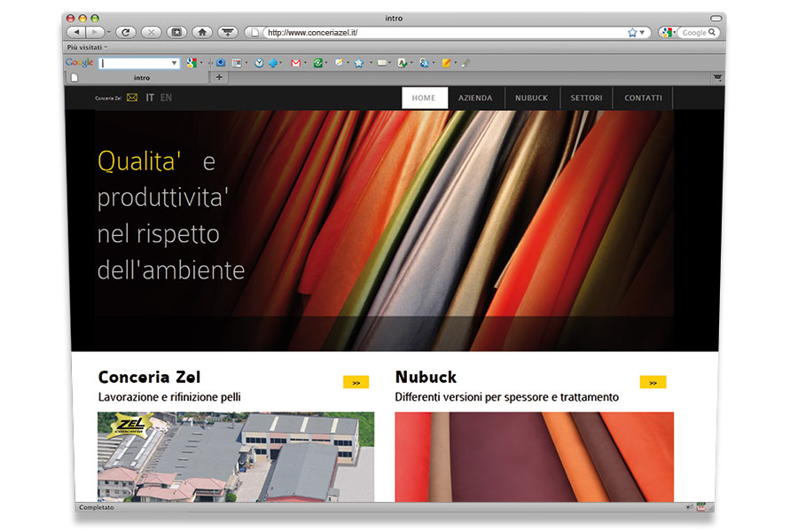Click the Nubuck section heading
The image size is (798, 532).
click(x=426, y=377)
